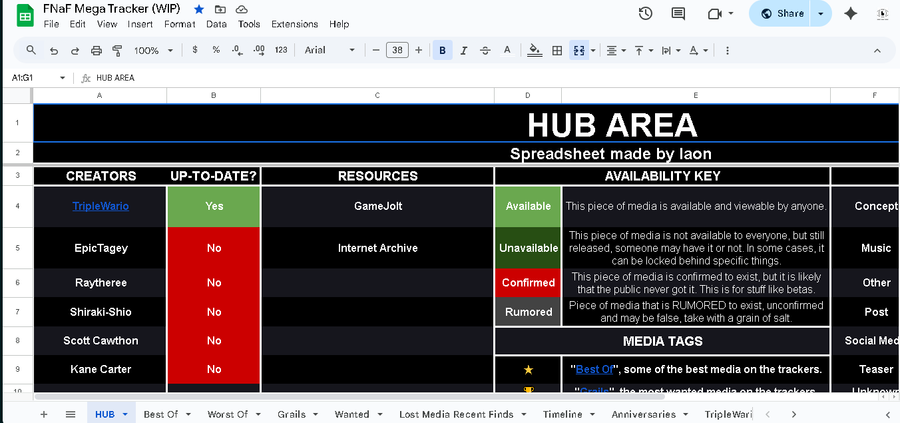This screenshot has height=423, width=900.
Task: Open the Data menu
Action: [216, 24]
